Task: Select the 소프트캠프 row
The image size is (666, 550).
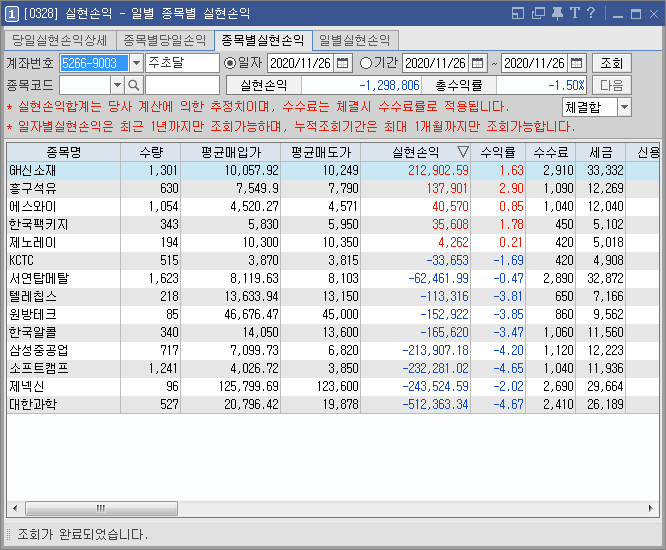Action: (333, 369)
